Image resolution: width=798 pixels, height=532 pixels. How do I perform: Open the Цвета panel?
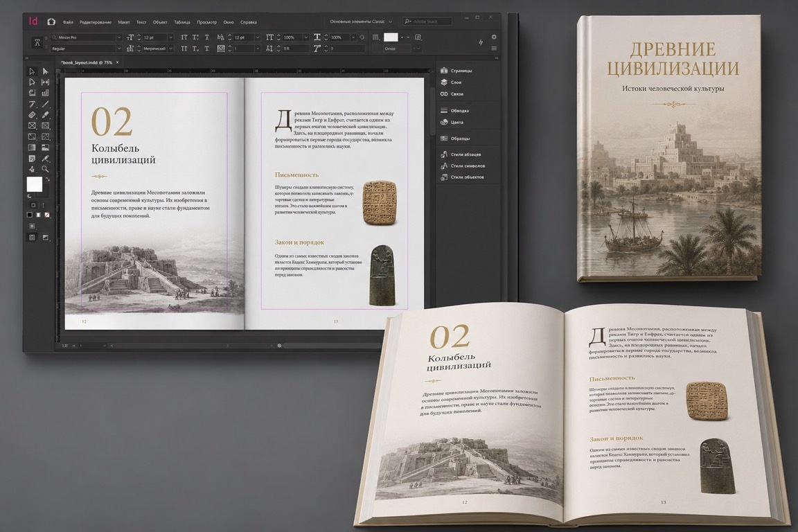point(452,122)
